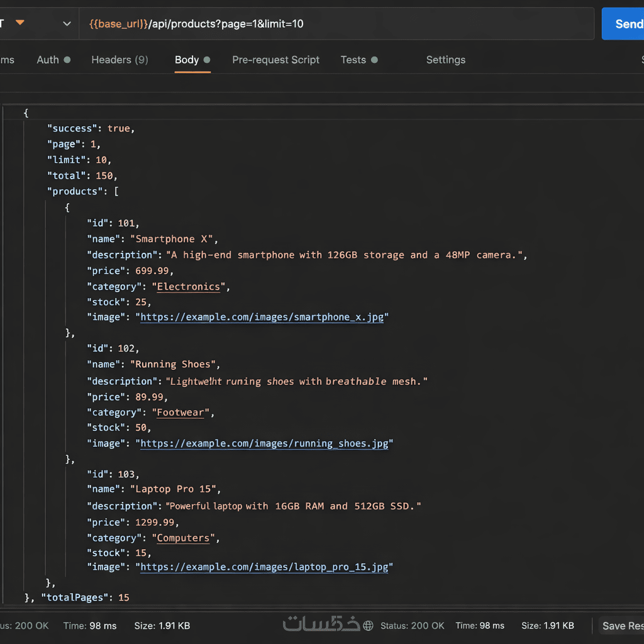Follow the running_shoes.jpg image URL

click(x=264, y=443)
